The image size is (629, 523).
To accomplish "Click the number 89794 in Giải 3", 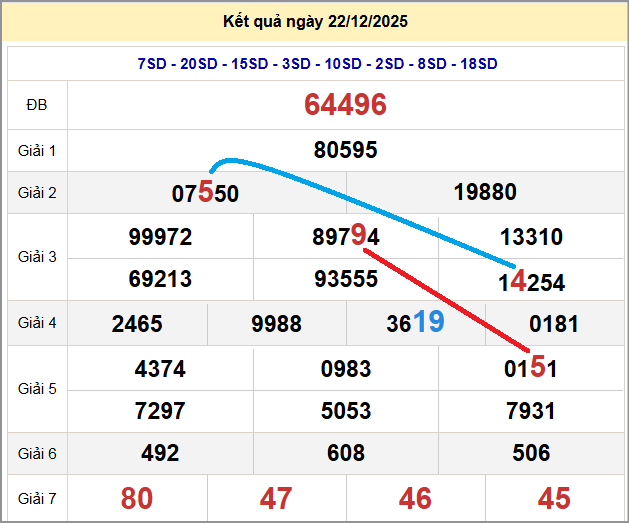I will point(345,238).
